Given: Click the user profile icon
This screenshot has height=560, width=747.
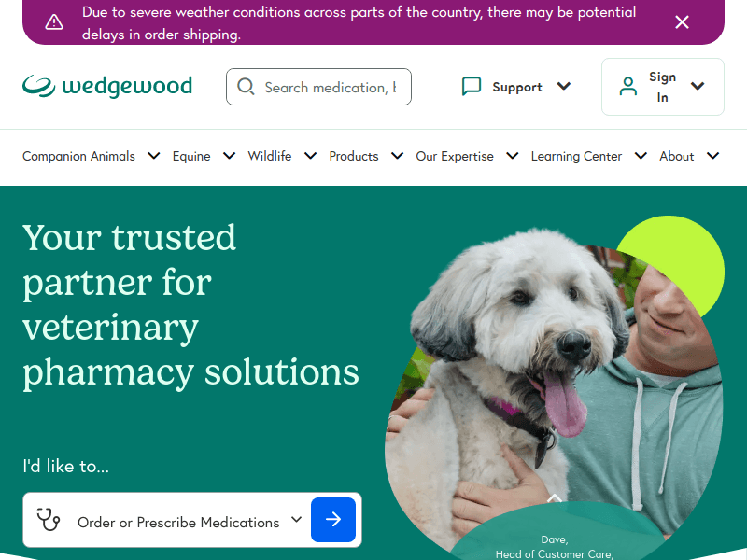Looking at the screenshot, I should pos(627,86).
